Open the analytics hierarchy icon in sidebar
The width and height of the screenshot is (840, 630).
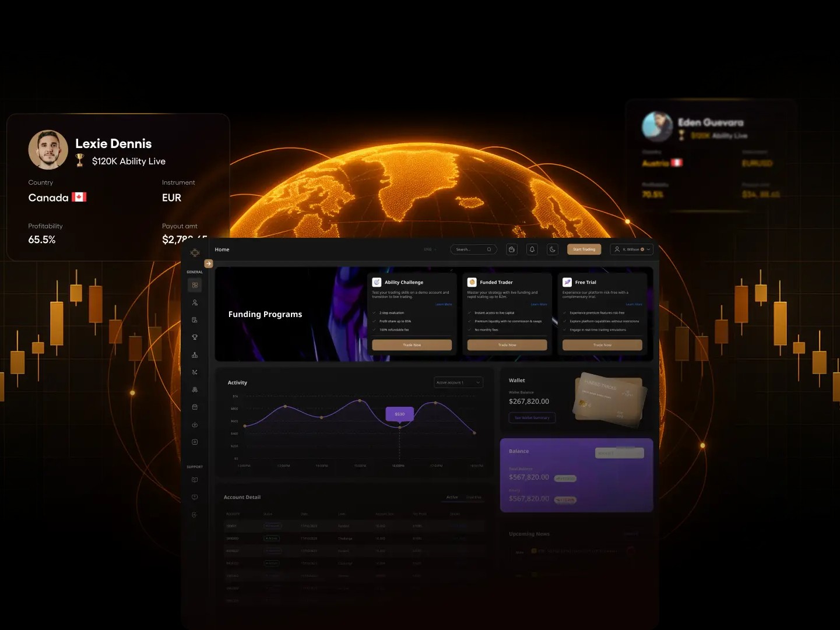[195, 354]
